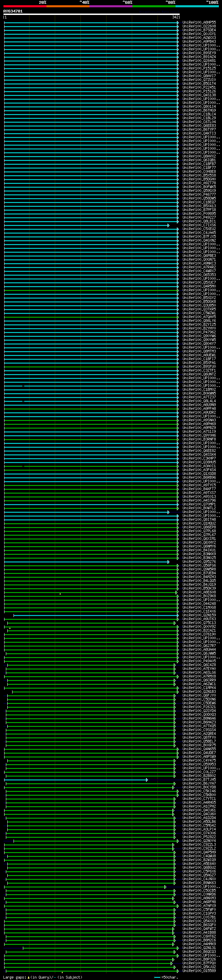Select hit label UniRef100_Q6EE83
Image resolution: width=222 pixels, height=980 pixels.
199,125
